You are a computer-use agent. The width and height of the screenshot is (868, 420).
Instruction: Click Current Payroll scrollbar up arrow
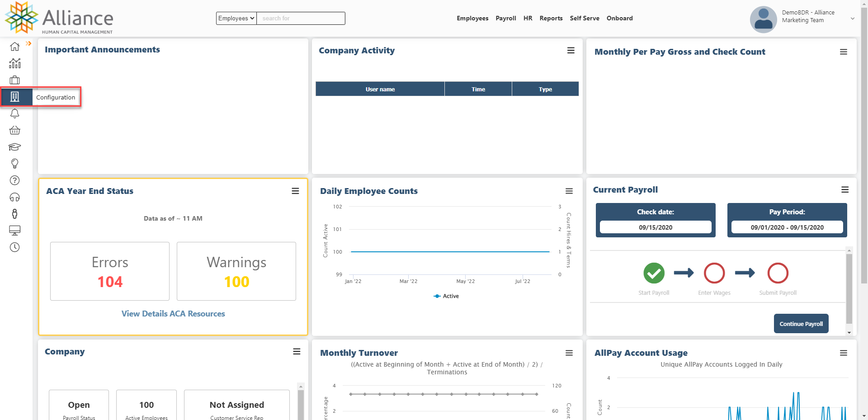(849, 250)
